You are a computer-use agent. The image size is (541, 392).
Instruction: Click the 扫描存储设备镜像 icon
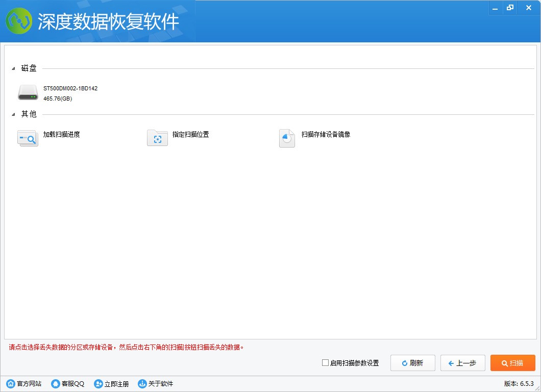(287, 138)
